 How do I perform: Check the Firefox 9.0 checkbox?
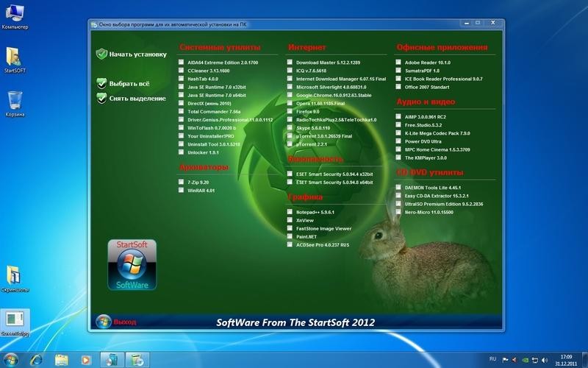(290, 111)
